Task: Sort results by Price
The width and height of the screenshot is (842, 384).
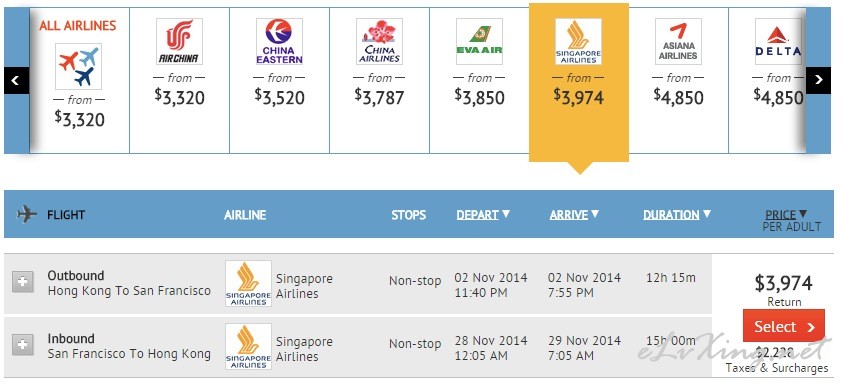Action: pos(786,214)
